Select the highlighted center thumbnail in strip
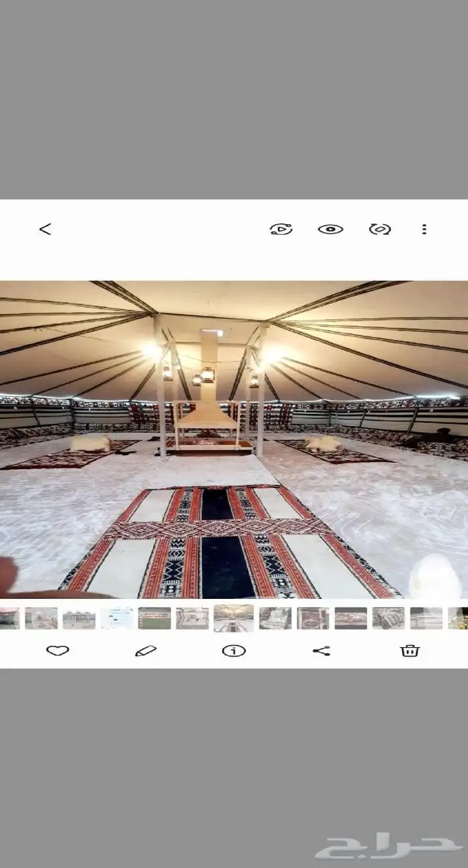 tap(233, 618)
